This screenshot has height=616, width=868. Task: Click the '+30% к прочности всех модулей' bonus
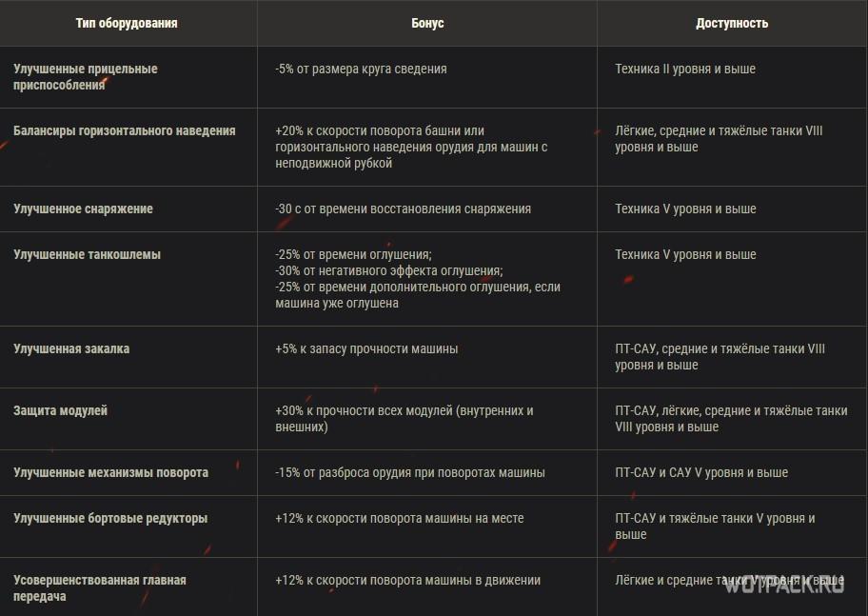404,419
